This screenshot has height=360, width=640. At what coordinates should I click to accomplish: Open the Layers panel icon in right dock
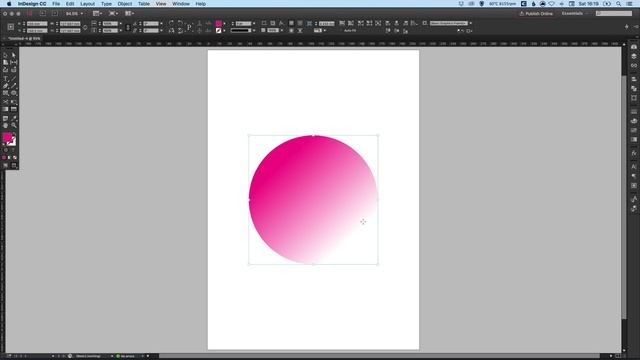pos(633,56)
